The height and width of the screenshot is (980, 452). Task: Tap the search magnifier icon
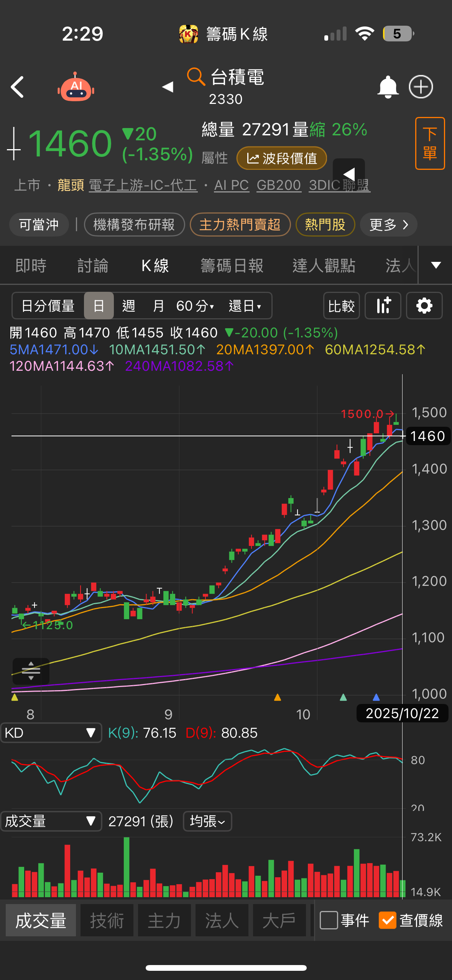(x=196, y=76)
